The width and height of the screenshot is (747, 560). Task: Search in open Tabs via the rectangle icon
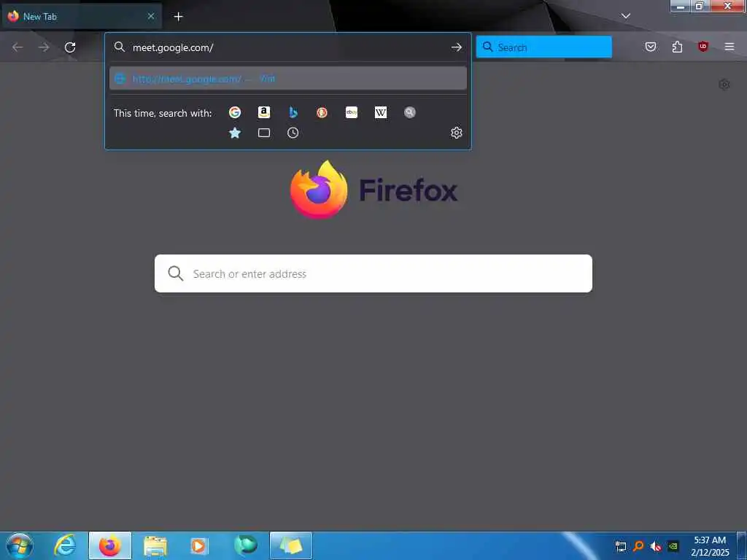(264, 133)
